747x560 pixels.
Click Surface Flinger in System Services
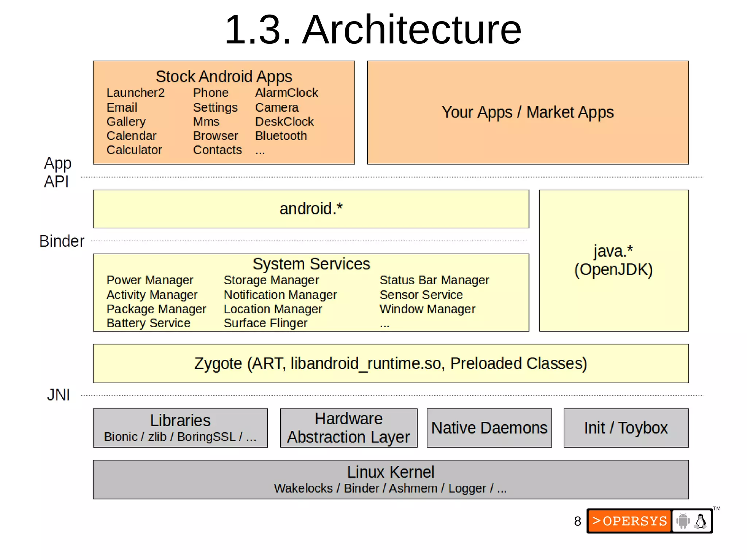pos(265,323)
